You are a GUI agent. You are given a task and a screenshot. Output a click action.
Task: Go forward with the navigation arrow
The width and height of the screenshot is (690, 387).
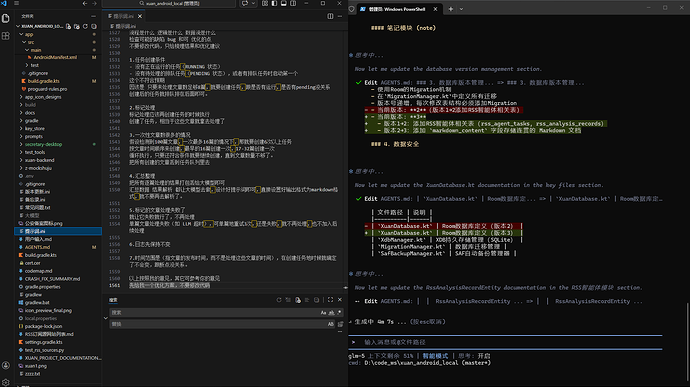pyautogui.click(x=94, y=3)
